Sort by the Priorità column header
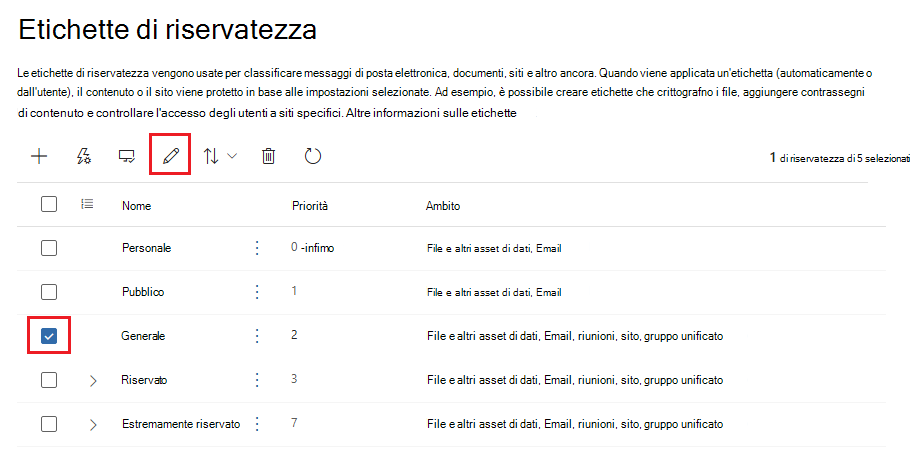This screenshot has width=918, height=462. (310, 205)
